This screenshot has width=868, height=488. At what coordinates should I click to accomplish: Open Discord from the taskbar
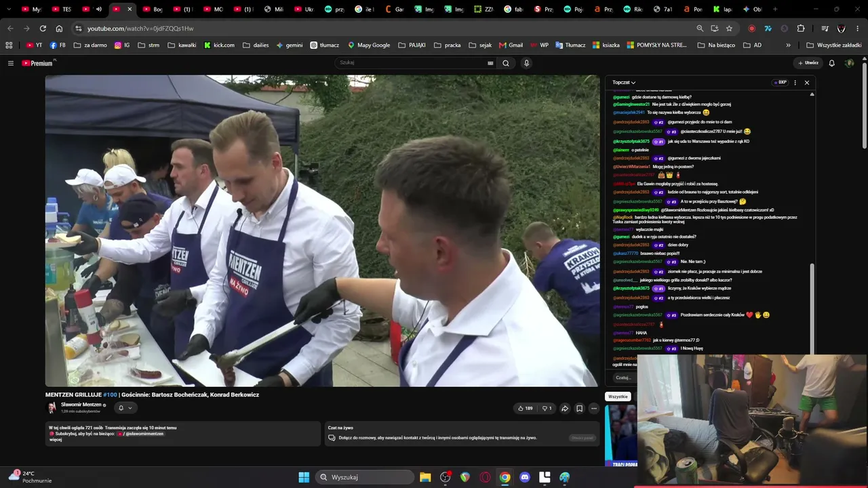[x=524, y=477]
